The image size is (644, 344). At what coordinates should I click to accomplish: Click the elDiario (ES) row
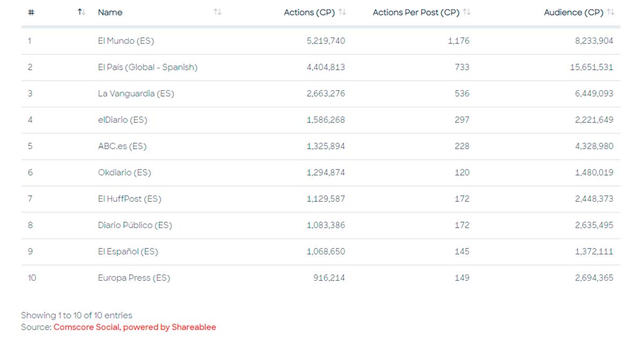click(x=122, y=120)
